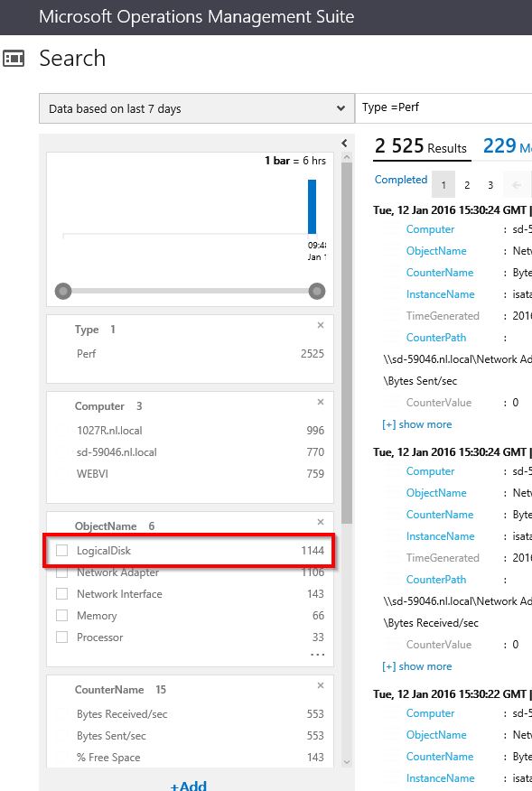
Task: Collapse the filter pane with the chevron icon
Action: 344,142
